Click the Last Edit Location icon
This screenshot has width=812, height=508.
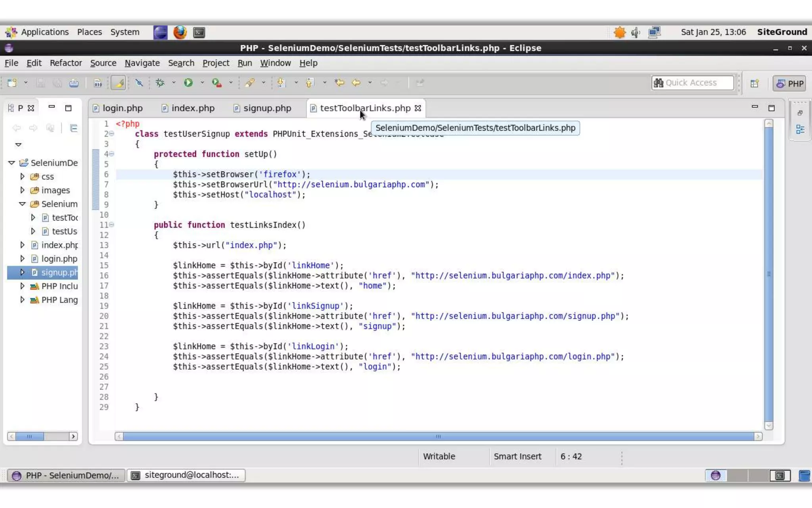click(339, 83)
